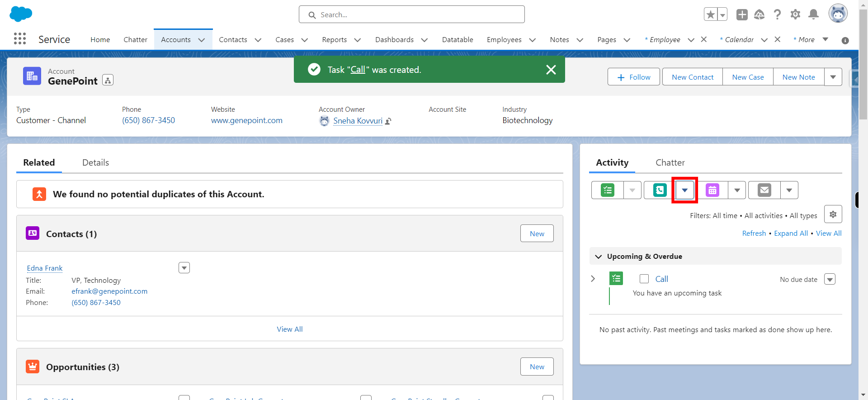868x400 pixels.
Task: Click the New Contact button
Action: click(693, 77)
